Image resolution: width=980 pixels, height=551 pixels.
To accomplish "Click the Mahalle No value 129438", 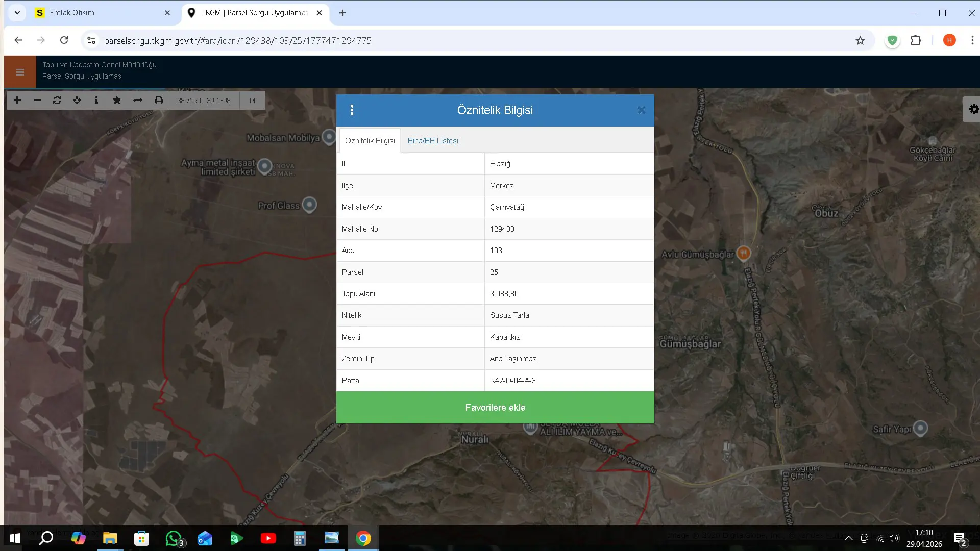I will click(x=502, y=229).
